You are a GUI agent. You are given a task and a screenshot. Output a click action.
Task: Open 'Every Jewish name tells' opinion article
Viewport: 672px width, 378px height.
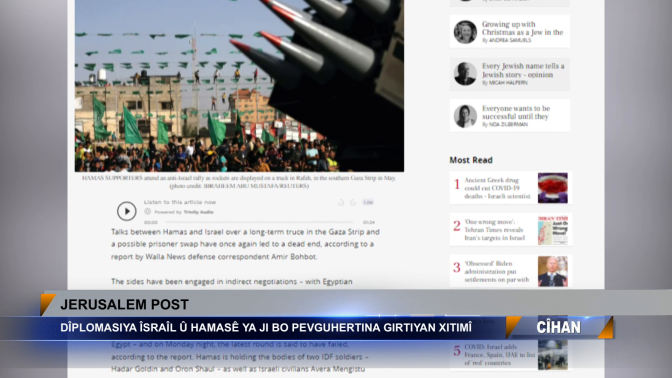(523, 70)
